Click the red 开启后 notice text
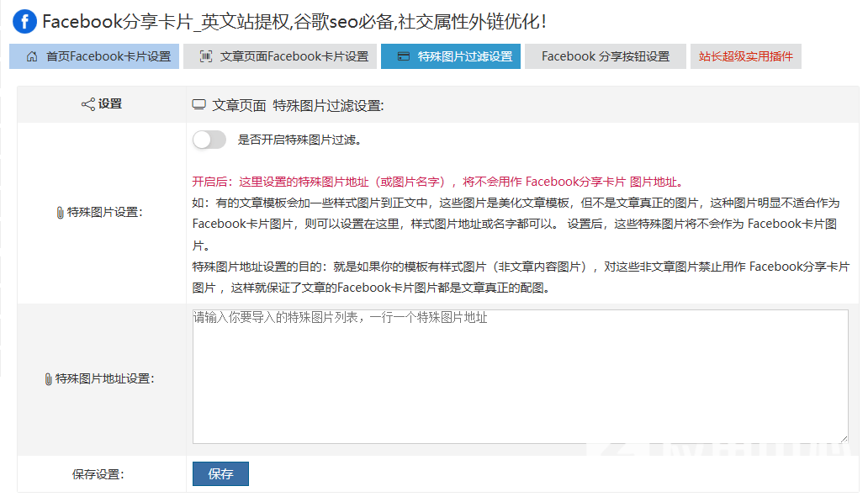The height and width of the screenshot is (502, 868). [x=437, y=182]
